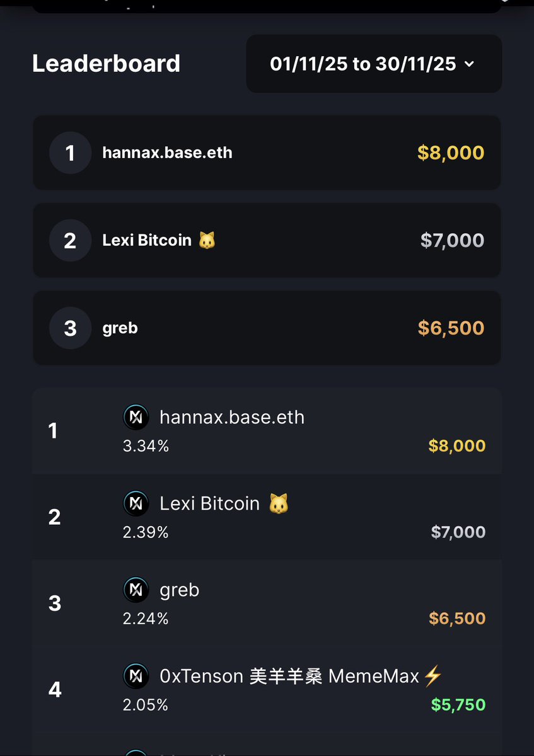The width and height of the screenshot is (534, 756).
Task: Select the rank 3 circle badge in podium card
Action: tap(70, 328)
